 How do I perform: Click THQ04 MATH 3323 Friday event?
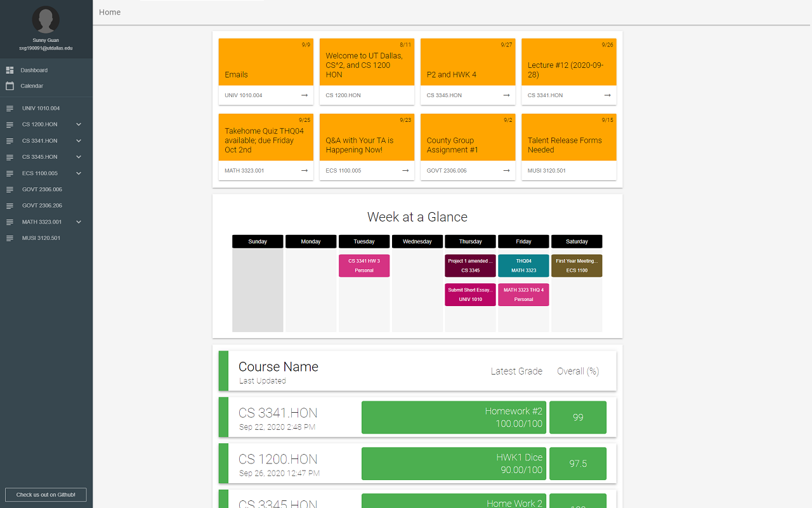tap(523, 265)
